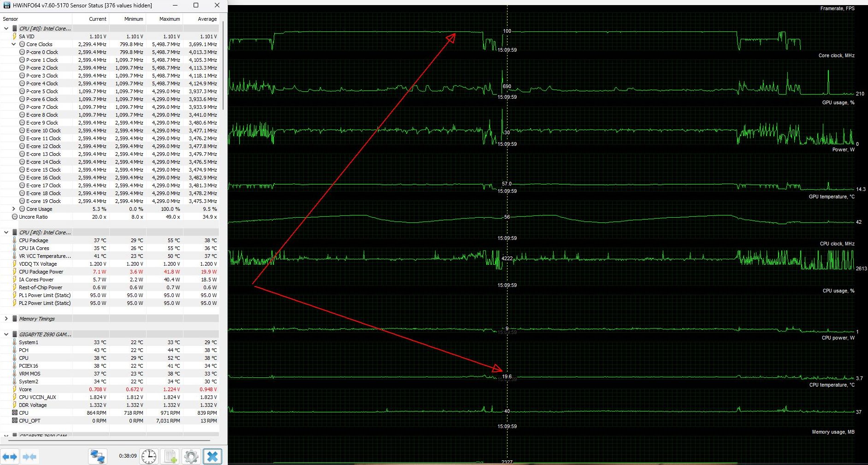Open sensor settings with the gear button
The image size is (868, 465).
click(191, 457)
